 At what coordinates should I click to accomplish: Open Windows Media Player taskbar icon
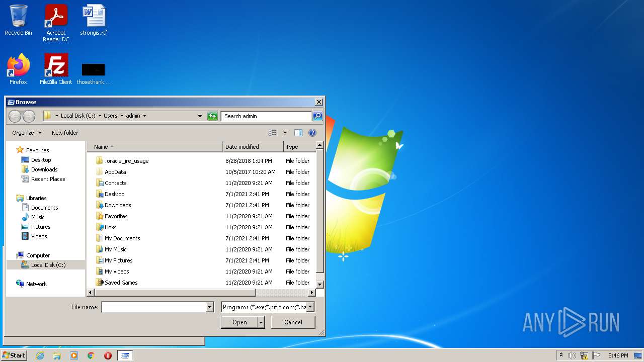[74, 355]
